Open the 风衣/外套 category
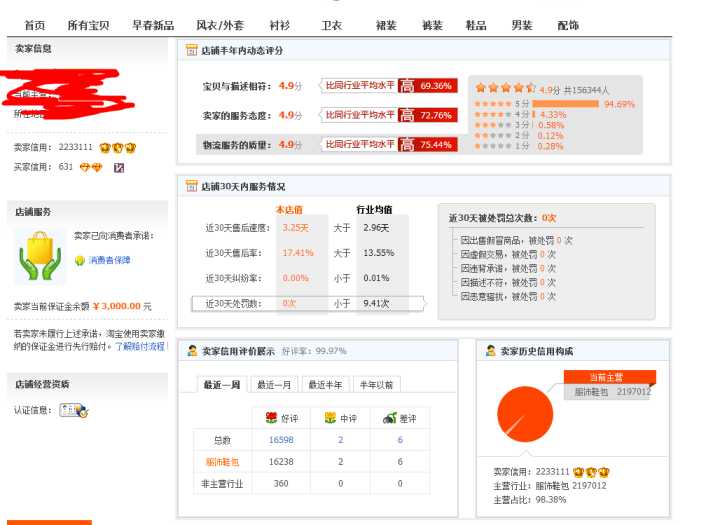This screenshot has width=720, height=525. (x=219, y=25)
